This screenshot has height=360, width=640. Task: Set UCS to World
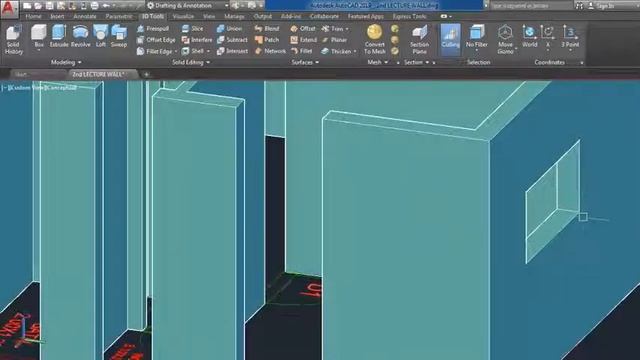[529, 37]
